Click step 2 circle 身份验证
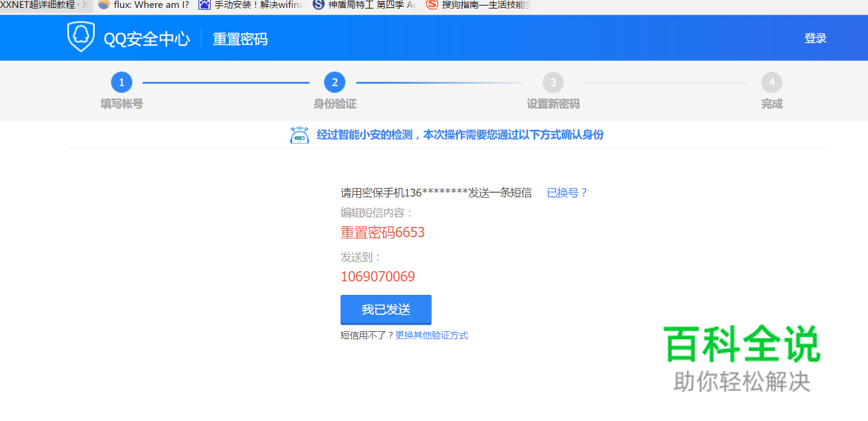 [334, 83]
